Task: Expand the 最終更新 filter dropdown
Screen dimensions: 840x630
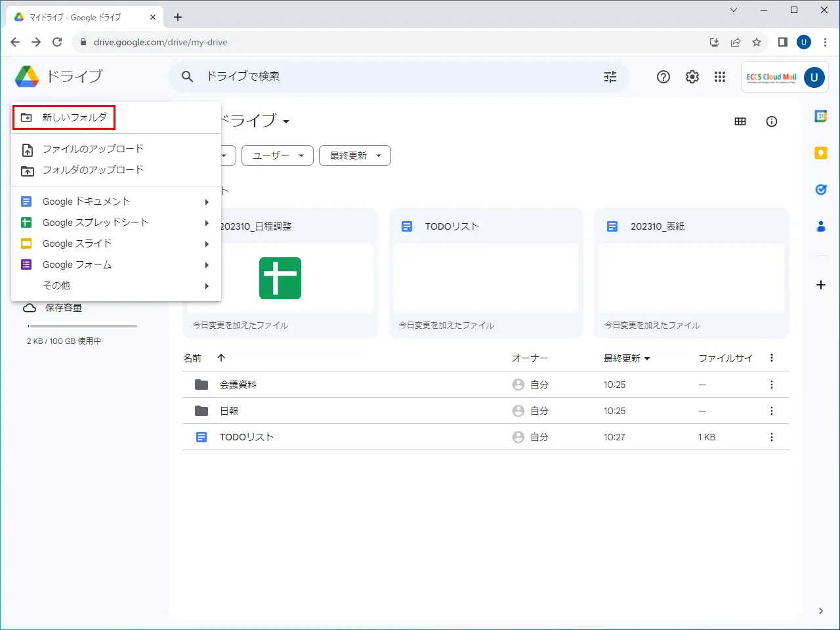Action: click(354, 156)
